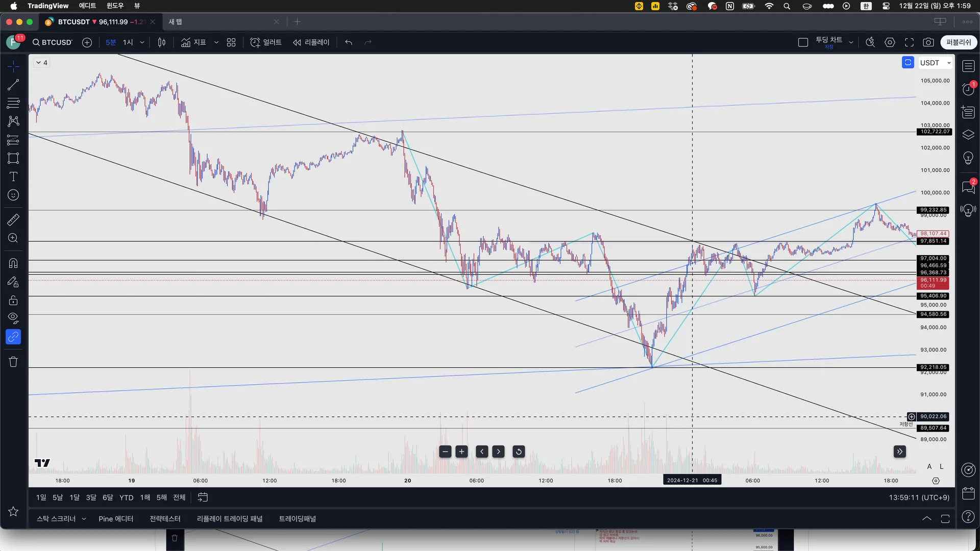Click the chart zoom in plus button

coord(461,452)
